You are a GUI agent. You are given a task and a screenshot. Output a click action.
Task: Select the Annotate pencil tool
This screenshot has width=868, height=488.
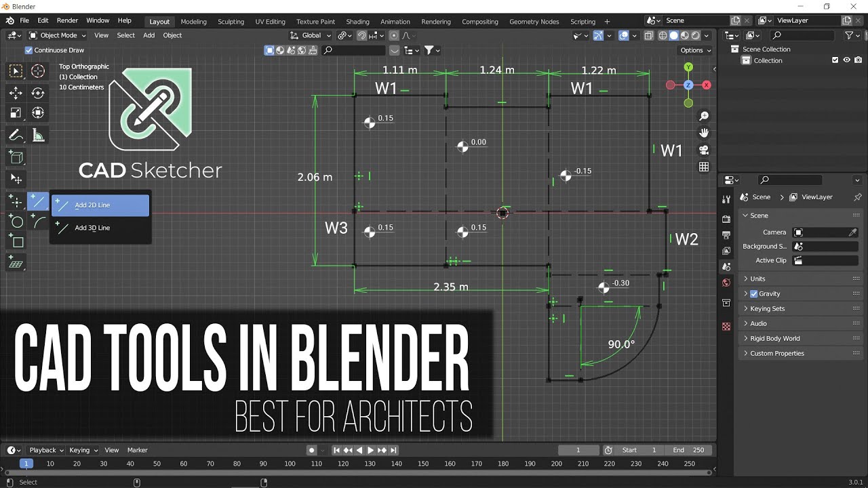click(16, 136)
